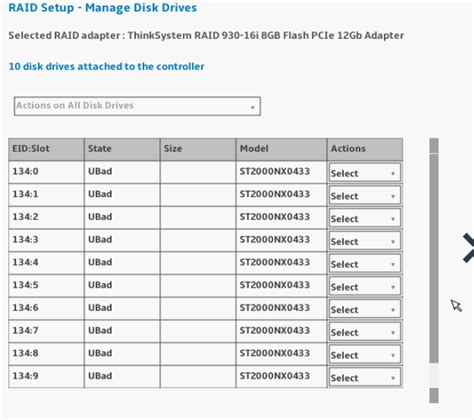
Task: Open Select dropdown for drive 134:7
Action: [x=365, y=331]
